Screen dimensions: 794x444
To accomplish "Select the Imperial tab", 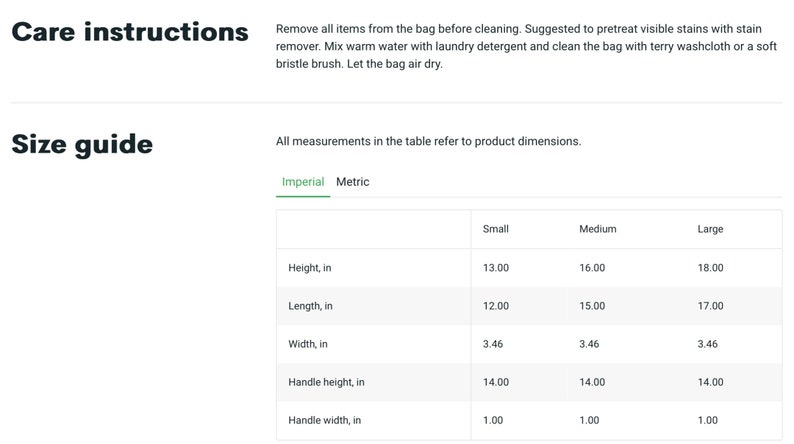I will pyautogui.click(x=303, y=182).
